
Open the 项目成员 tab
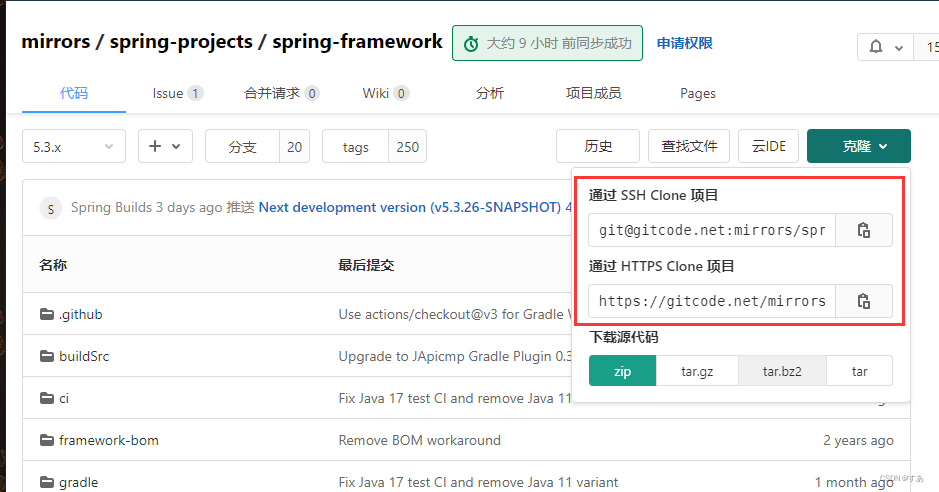(x=593, y=93)
